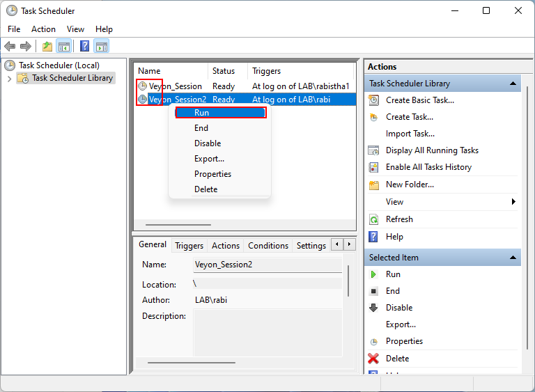Collapse the Selected Item section
535x392 pixels.
[x=513, y=258]
